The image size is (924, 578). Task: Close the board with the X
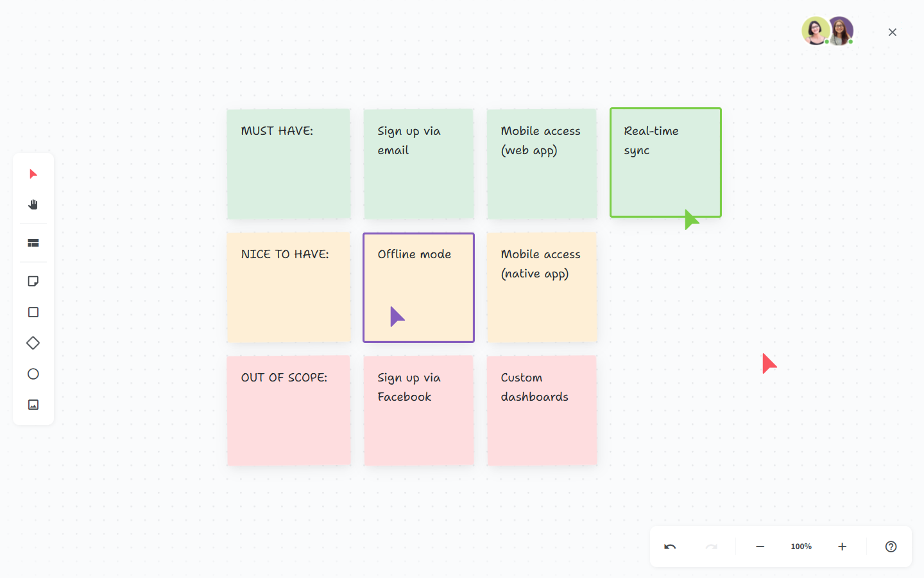tap(892, 31)
